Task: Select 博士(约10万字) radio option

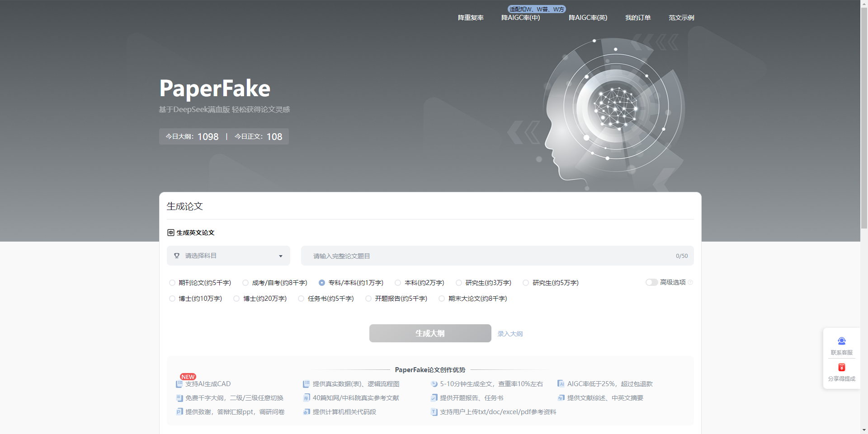Action: coord(172,299)
